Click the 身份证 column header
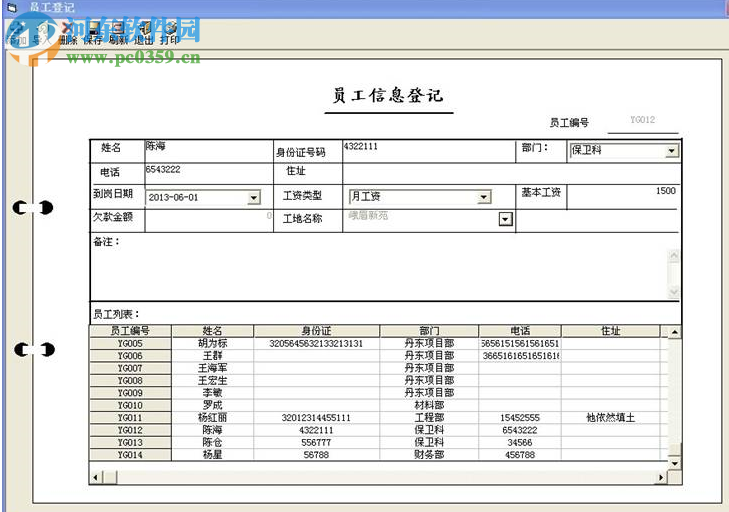Viewport: 729px width, 512px height. [316, 331]
